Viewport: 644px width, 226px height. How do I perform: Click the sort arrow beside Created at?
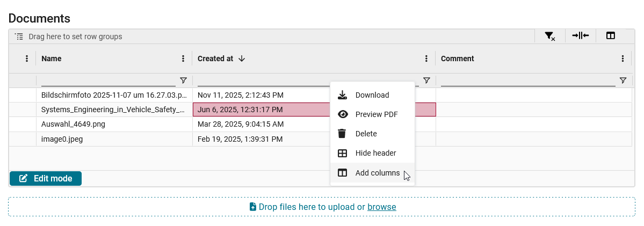242,59
